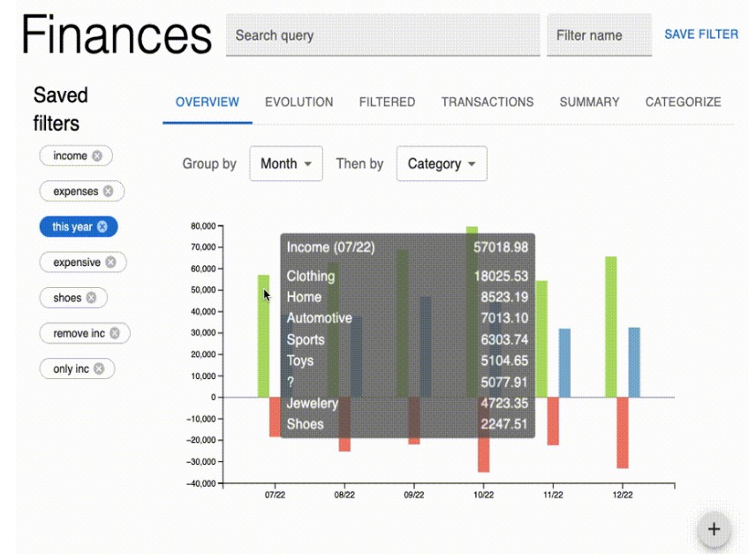Deactivate the active "this year" filter chip
This screenshot has height=554, width=756.
pyautogui.click(x=72, y=226)
